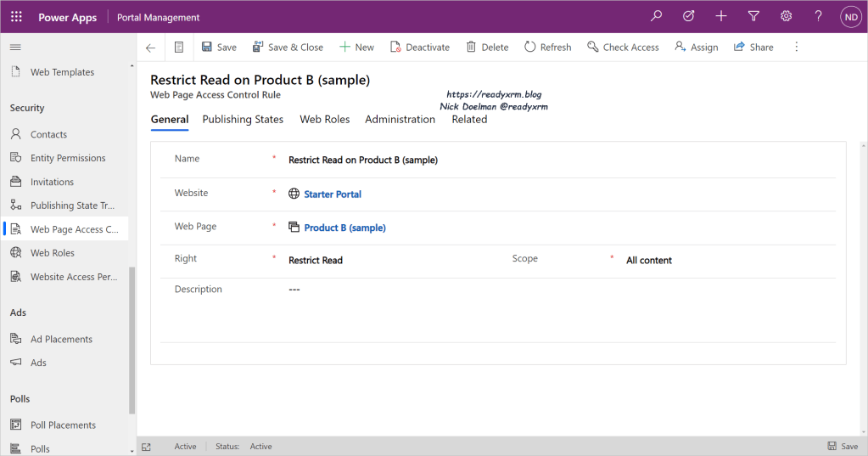Select the Right field value Restrict Read

point(316,261)
